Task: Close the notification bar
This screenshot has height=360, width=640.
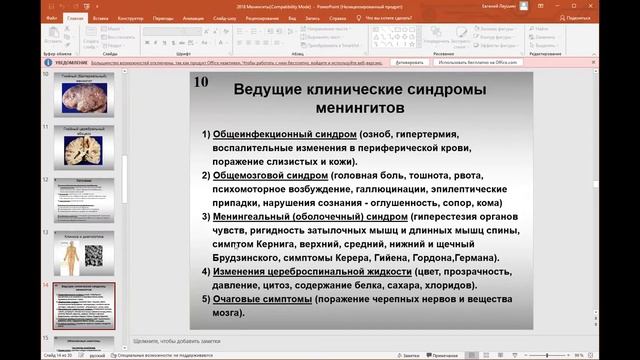Action: (x=593, y=62)
